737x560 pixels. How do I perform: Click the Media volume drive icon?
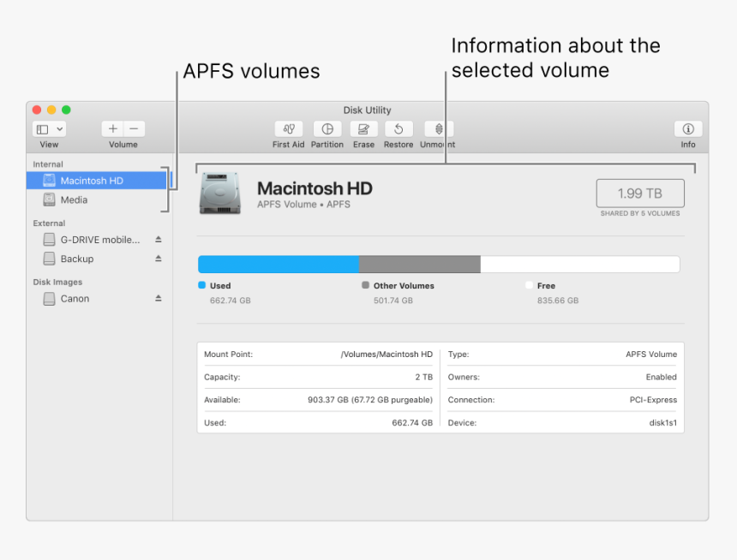(x=49, y=200)
